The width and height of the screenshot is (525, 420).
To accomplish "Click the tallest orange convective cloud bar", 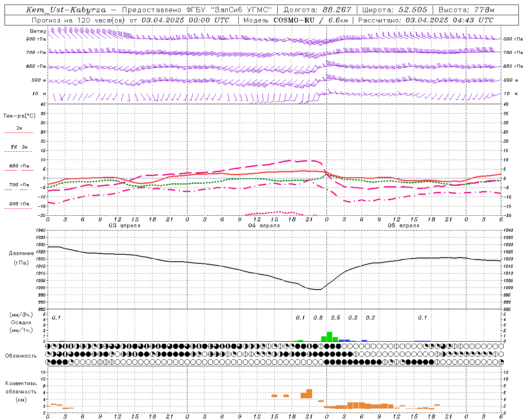I will coord(309,394).
